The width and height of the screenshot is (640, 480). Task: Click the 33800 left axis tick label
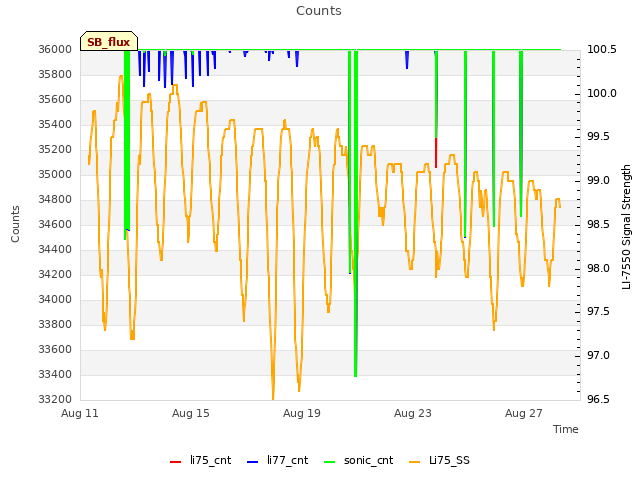coord(55,324)
